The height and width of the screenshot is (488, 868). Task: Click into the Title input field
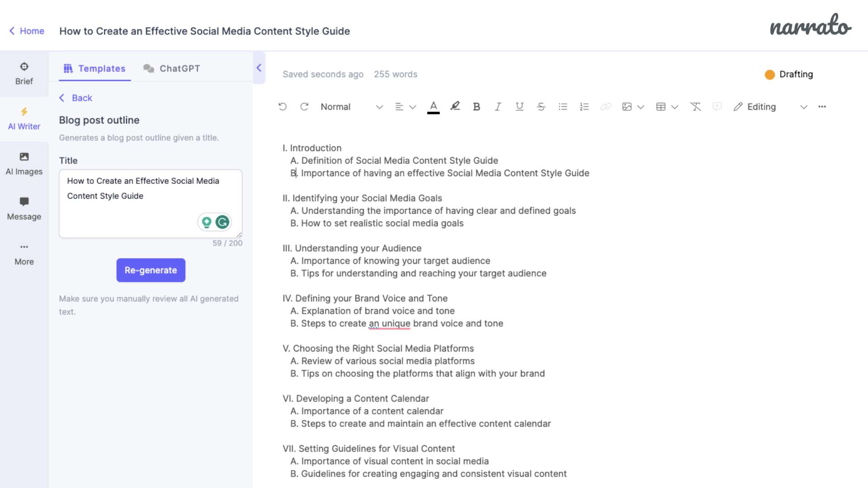click(x=150, y=202)
